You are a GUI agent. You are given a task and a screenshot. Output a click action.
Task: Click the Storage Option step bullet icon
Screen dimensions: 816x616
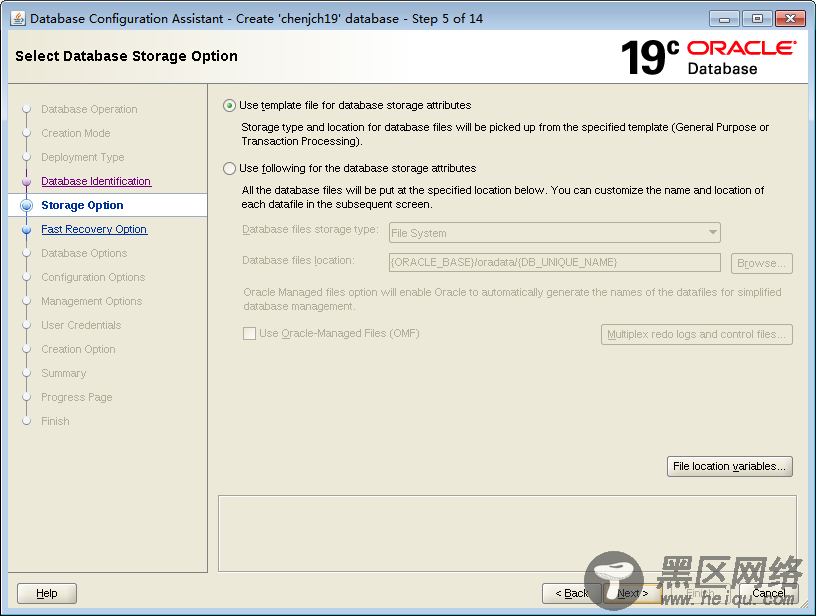(x=27, y=205)
